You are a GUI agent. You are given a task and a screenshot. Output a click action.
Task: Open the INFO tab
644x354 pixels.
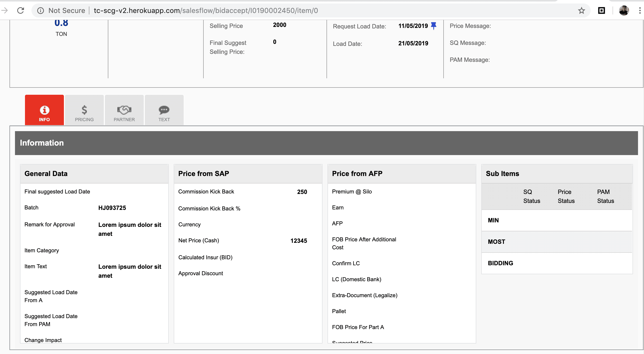[x=44, y=110]
